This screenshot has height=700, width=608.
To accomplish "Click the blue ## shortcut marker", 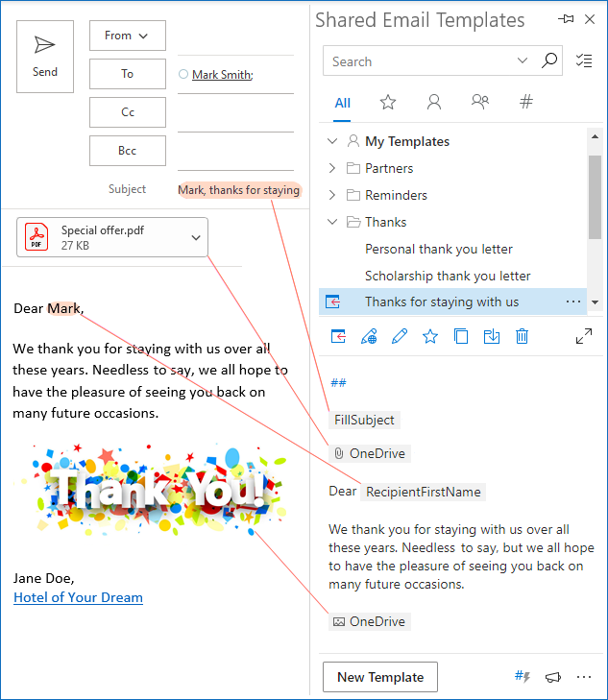I will click(338, 382).
